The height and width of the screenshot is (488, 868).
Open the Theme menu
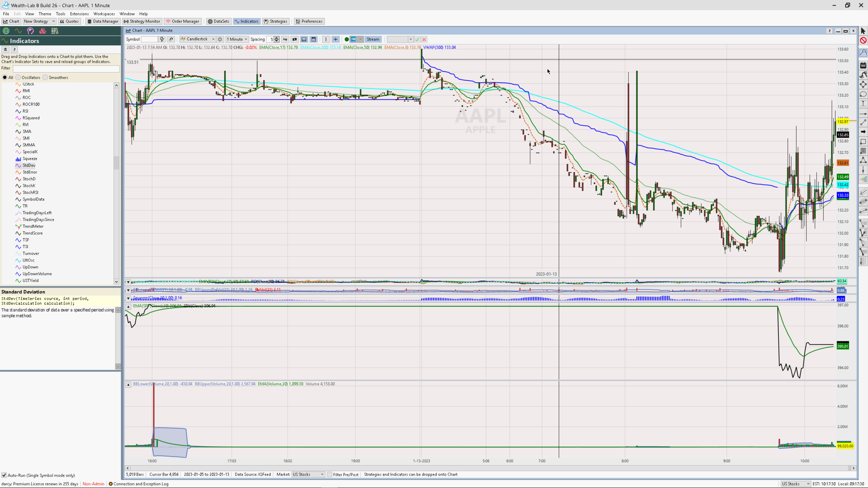coord(45,14)
